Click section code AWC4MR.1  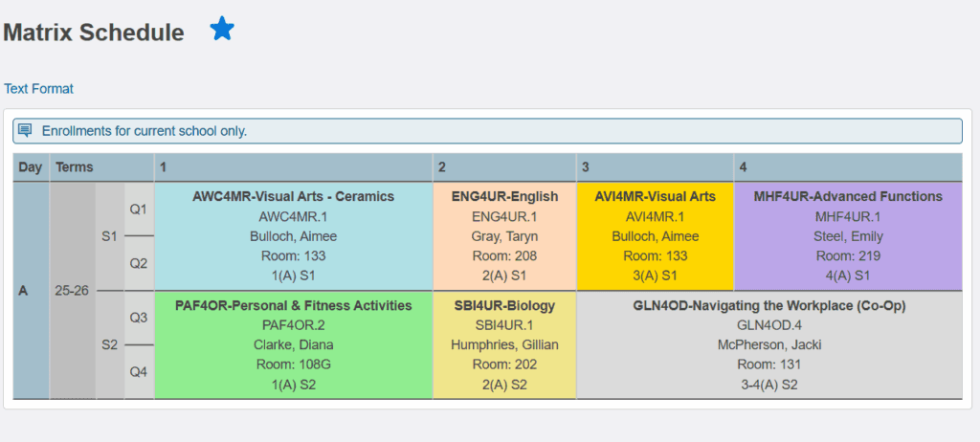pos(293,216)
